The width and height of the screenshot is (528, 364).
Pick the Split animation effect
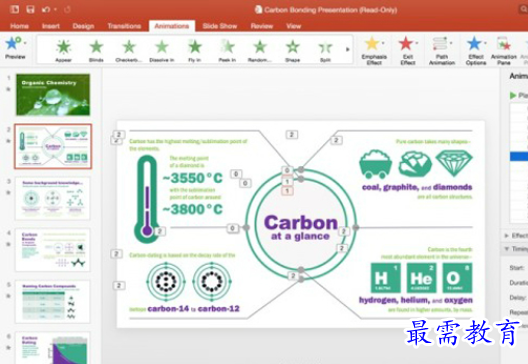pyautogui.click(x=325, y=50)
